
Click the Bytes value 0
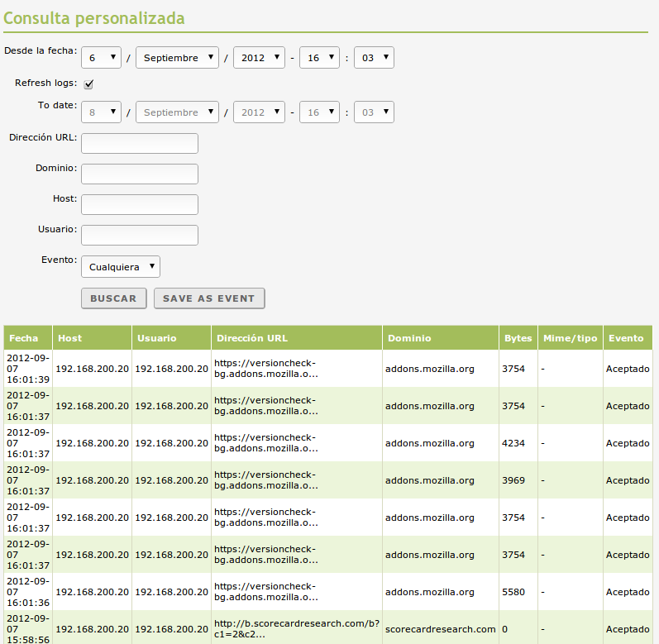pos(504,629)
